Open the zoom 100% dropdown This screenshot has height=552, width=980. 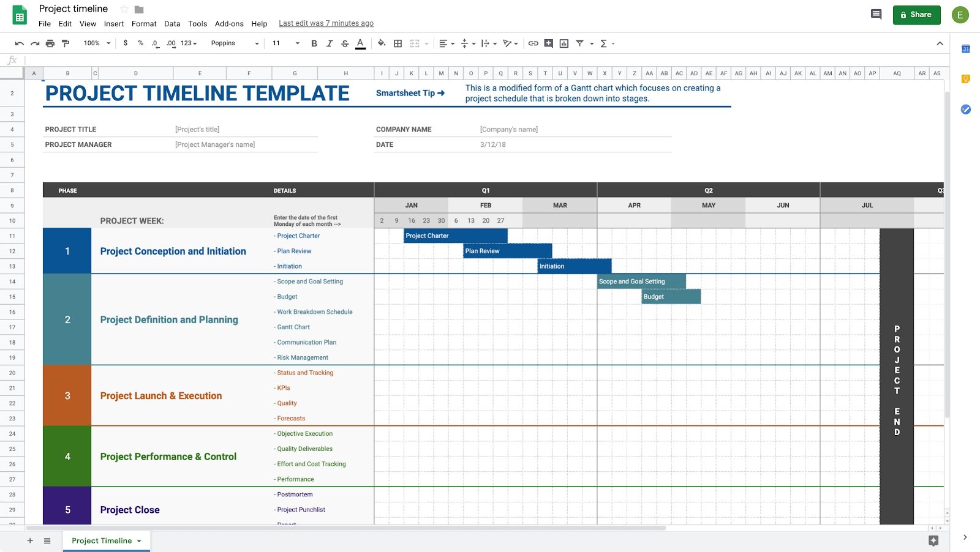click(x=97, y=43)
